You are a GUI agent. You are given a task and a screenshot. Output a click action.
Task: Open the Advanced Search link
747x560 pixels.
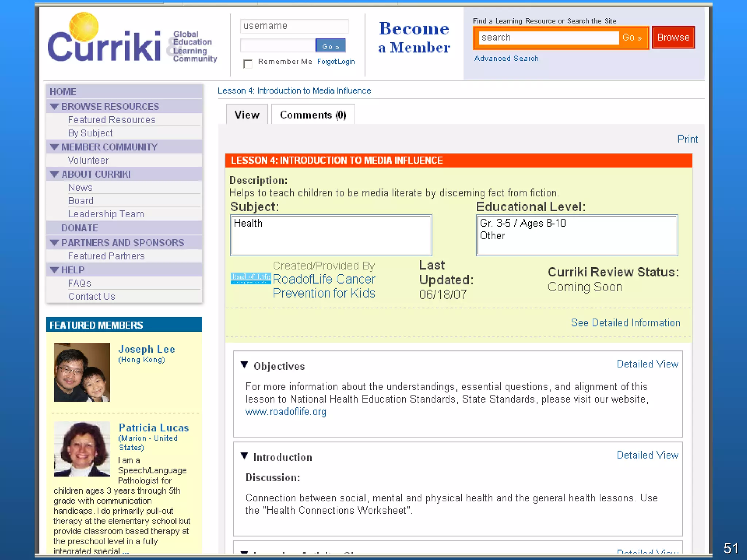506,58
